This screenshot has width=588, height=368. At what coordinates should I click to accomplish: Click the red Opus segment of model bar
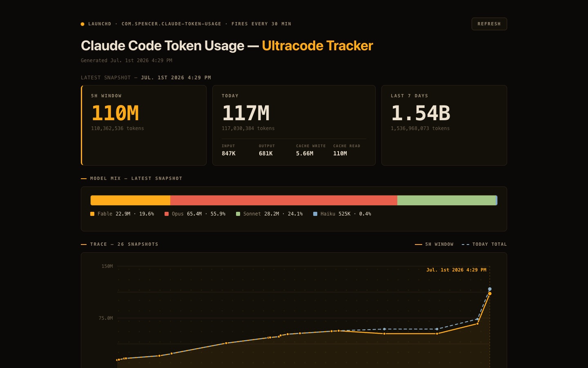284,200
